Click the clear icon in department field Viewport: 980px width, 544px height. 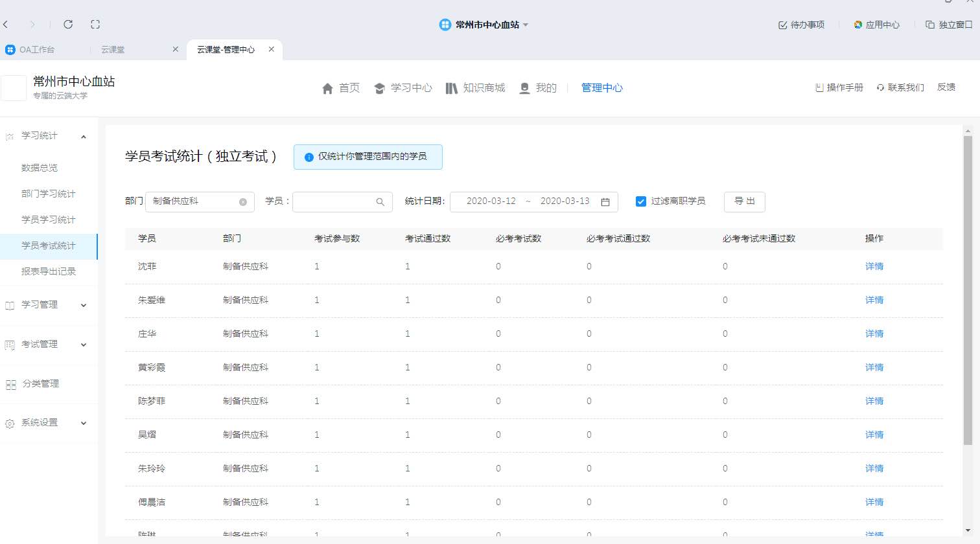pyautogui.click(x=243, y=202)
